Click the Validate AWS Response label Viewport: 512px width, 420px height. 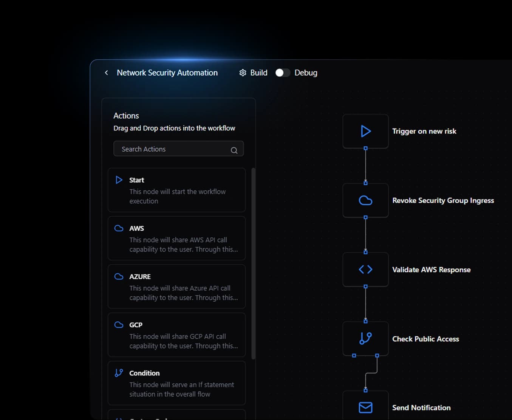pos(432,270)
